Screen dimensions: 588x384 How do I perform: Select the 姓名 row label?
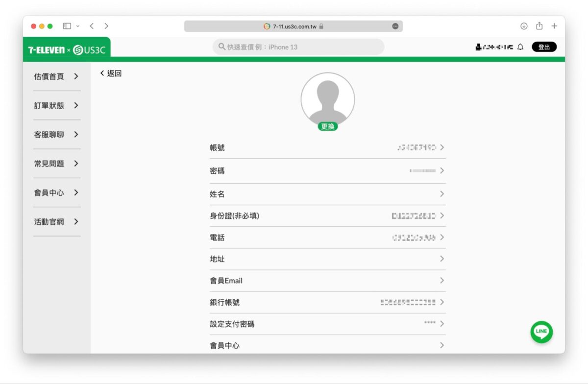point(218,194)
